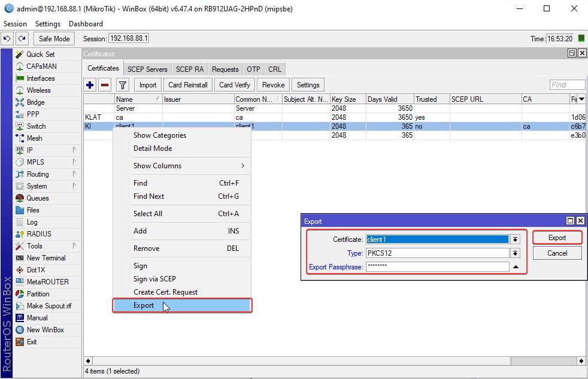Expand Routing submenu
588x379 pixels.
74,174
